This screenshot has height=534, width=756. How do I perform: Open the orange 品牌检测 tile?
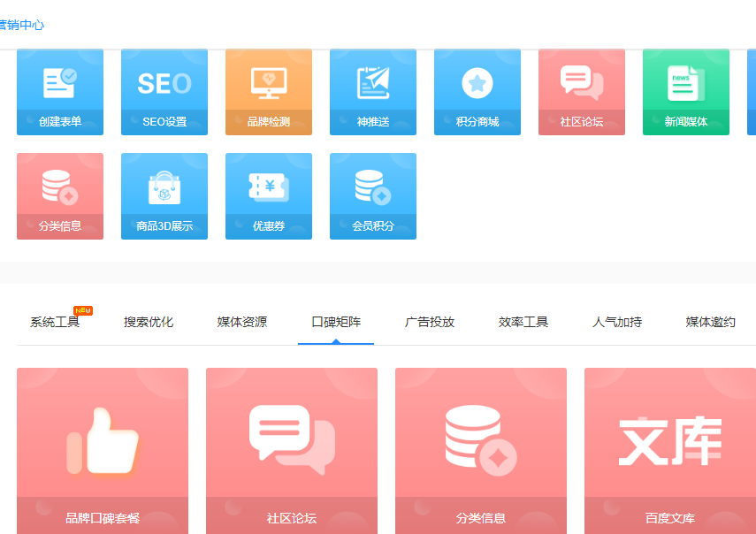tap(269, 92)
